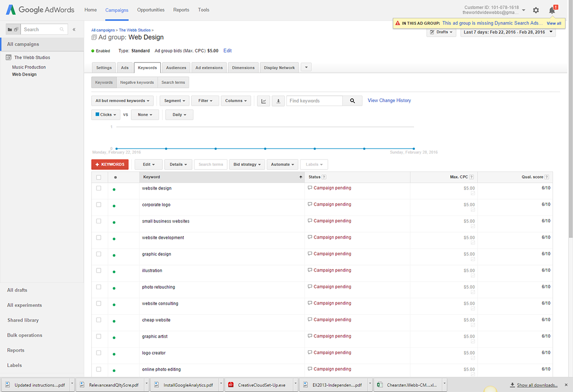This screenshot has width=573, height=392.
Task: Click the download report icon
Action: (x=278, y=101)
